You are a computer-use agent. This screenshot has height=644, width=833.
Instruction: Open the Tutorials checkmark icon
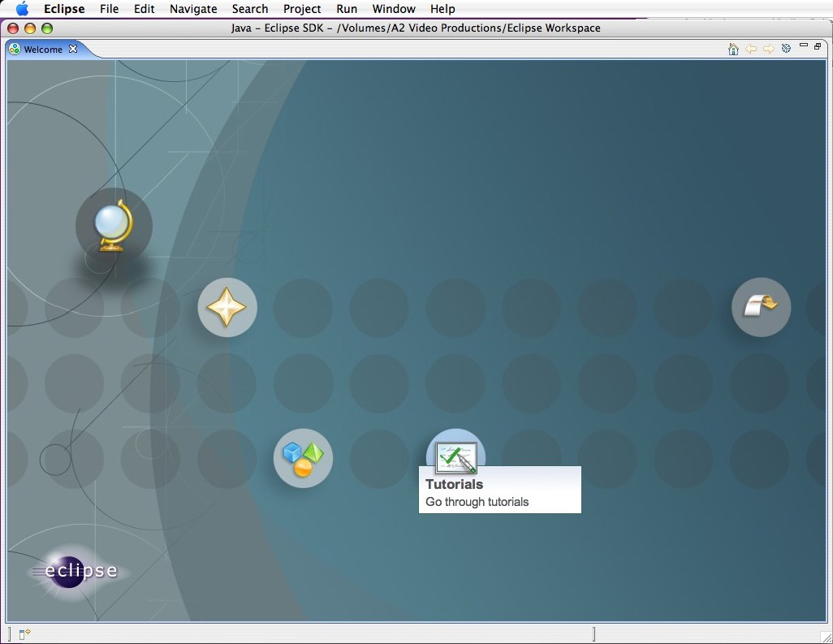[x=455, y=456]
